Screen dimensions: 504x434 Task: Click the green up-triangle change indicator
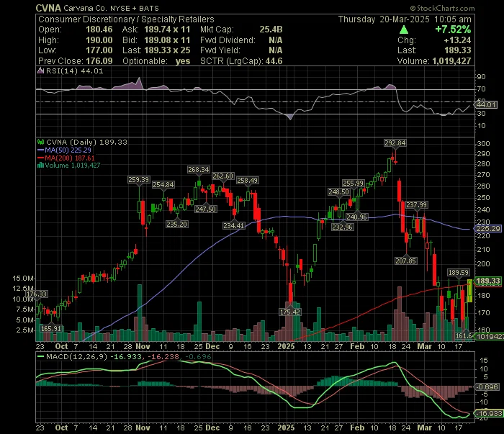[x=404, y=30]
